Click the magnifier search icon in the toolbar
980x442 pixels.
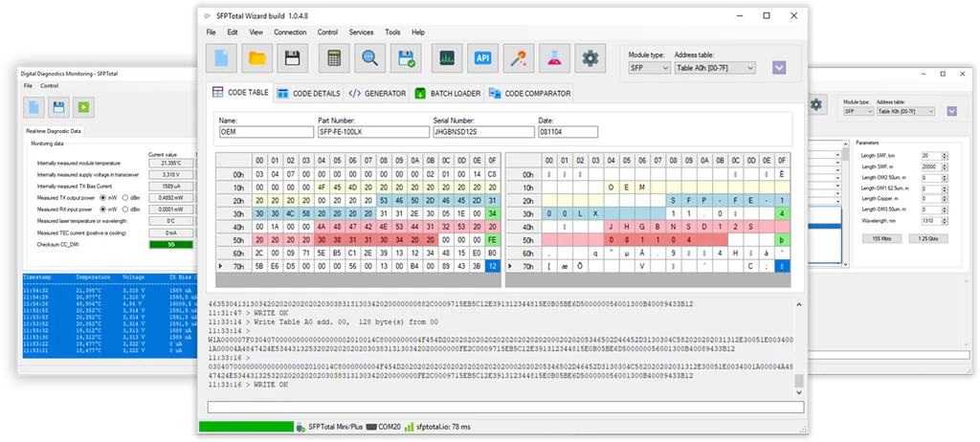[x=370, y=58]
